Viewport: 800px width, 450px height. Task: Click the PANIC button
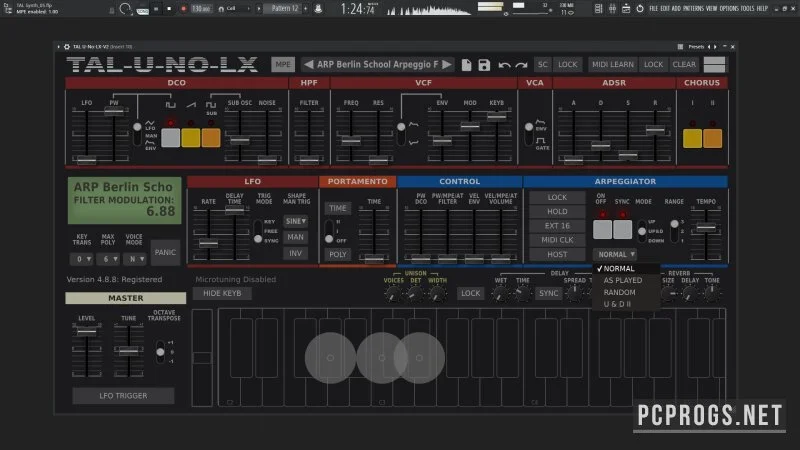tap(165, 253)
